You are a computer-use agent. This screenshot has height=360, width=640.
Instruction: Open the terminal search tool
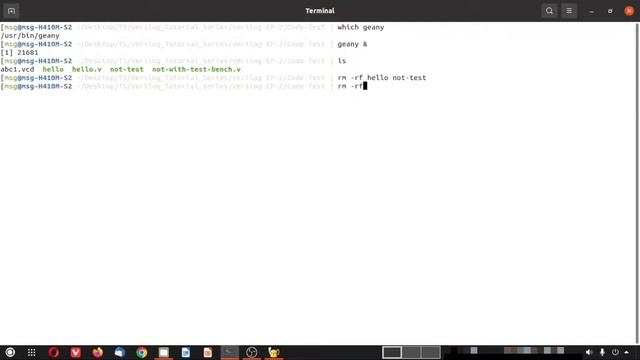549,11
